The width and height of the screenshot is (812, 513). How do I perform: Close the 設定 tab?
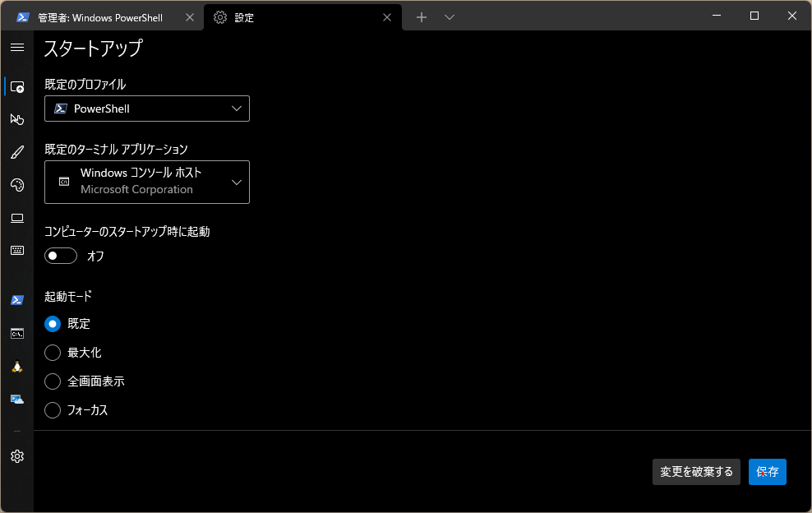[x=387, y=17]
